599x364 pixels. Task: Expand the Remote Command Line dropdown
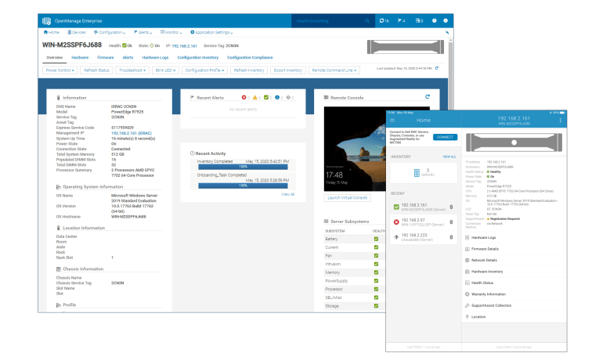(x=334, y=70)
